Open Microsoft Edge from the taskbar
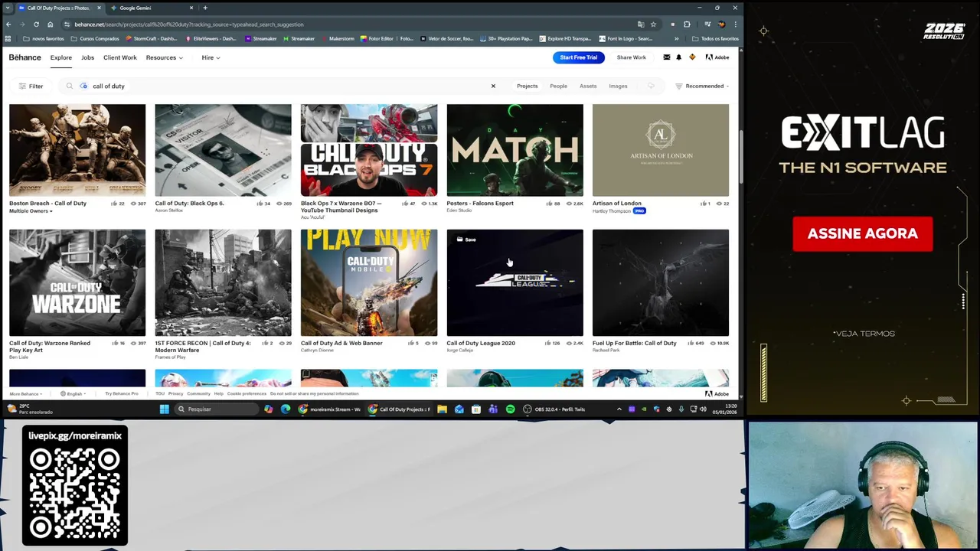Image resolution: width=980 pixels, height=551 pixels. (x=286, y=409)
